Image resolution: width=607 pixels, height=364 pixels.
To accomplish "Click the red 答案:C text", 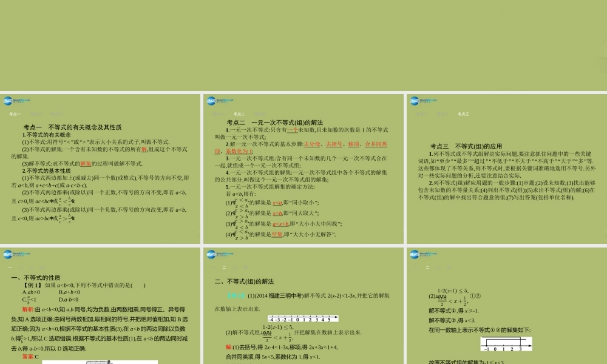I will pyautogui.click(x=30, y=357).
